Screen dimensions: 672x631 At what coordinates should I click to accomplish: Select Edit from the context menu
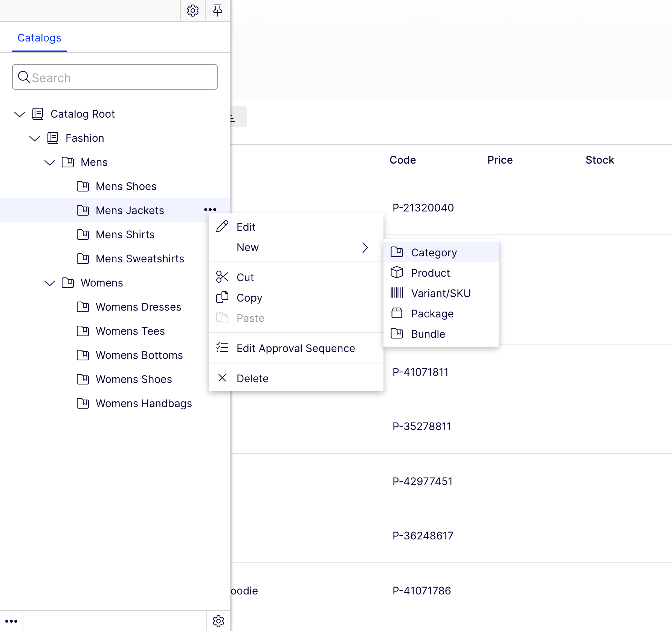(246, 227)
